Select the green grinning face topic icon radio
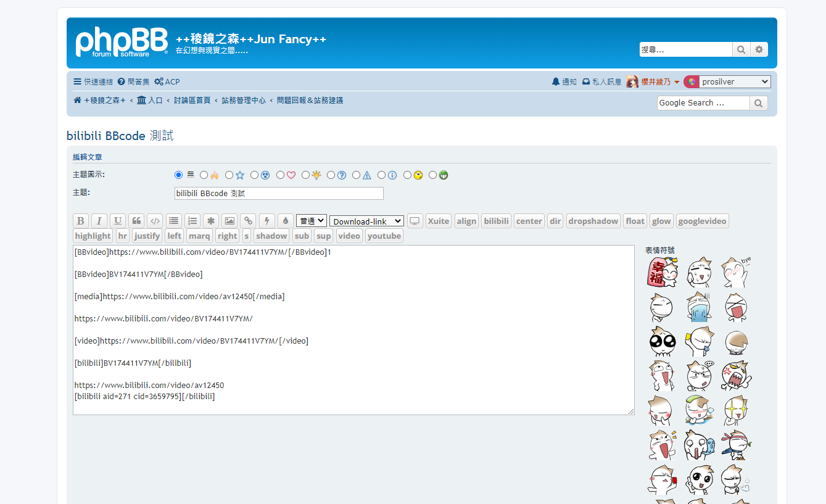This screenshot has height=504, width=826. tap(433, 175)
